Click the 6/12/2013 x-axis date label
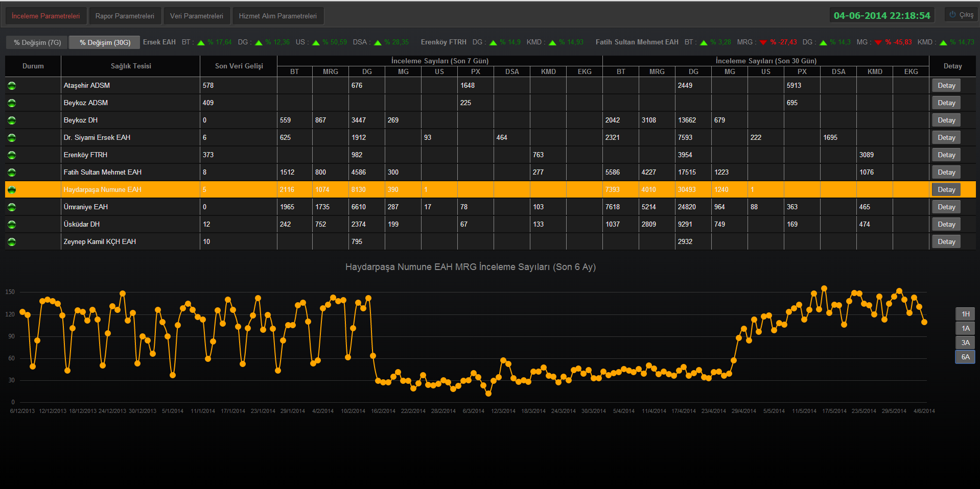Viewport: 980px width, 489px height. [22, 411]
